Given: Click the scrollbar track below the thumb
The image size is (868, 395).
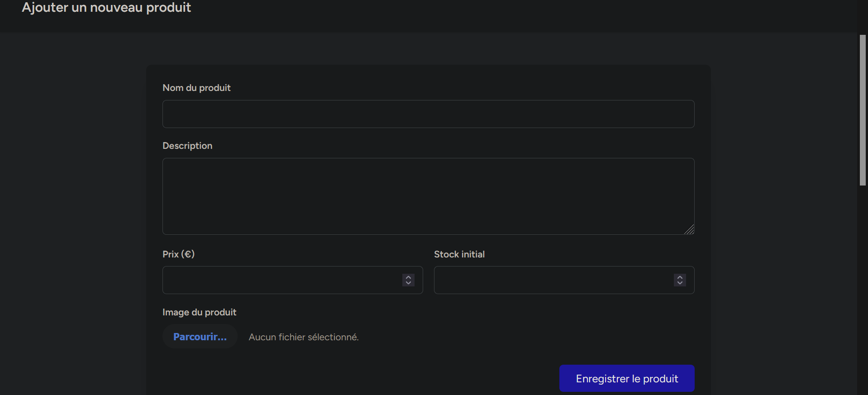Looking at the screenshot, I should coord(863,290).
